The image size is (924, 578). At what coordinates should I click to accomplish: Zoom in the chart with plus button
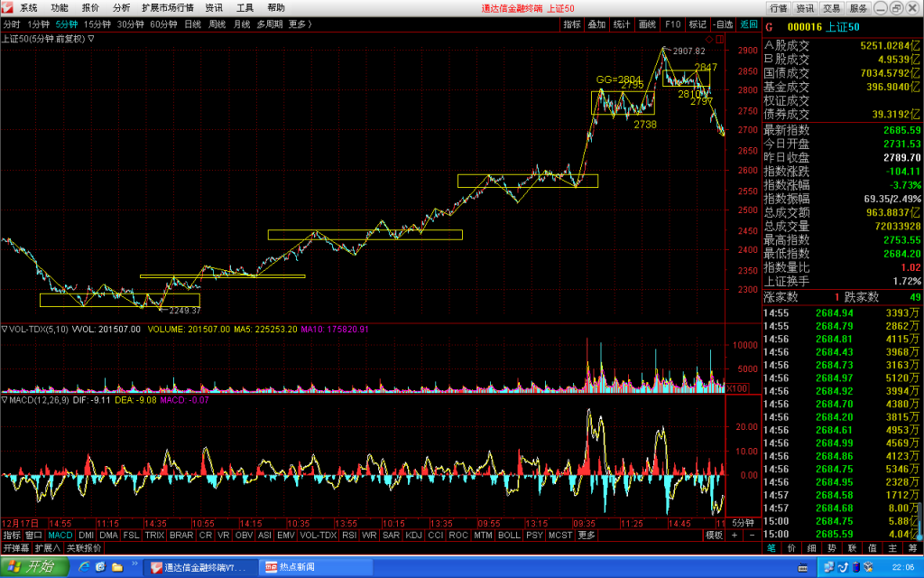coord(735,535)
